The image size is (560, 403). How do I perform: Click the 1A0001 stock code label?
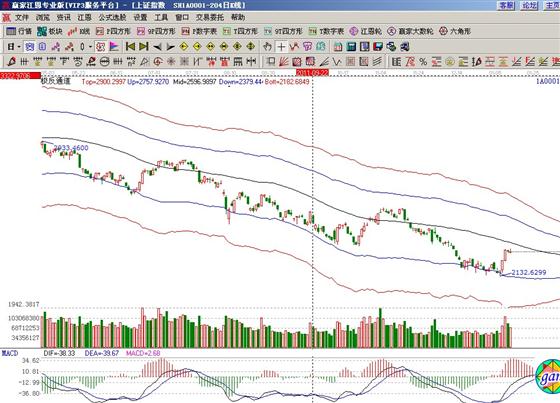[x=548, y=81]
